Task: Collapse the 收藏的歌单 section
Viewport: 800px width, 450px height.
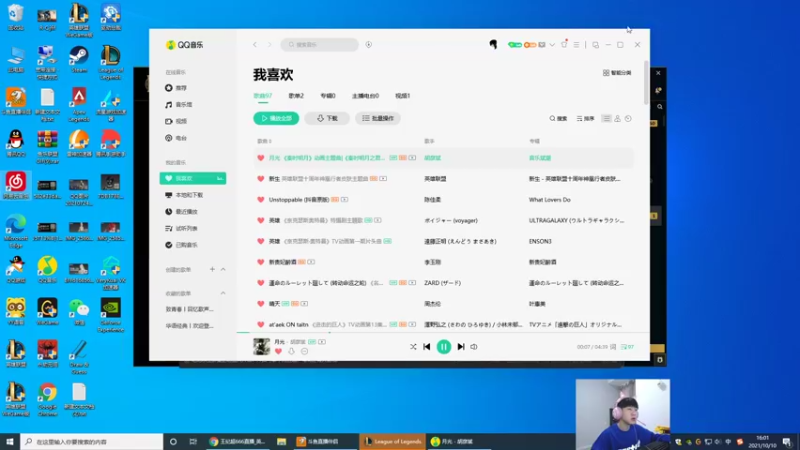Action: click(223, 293)
